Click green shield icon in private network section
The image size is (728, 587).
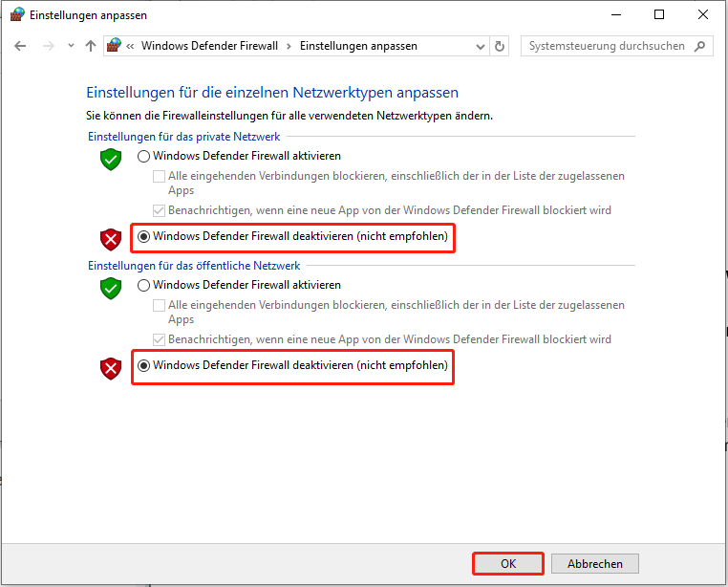coord(111,160)
